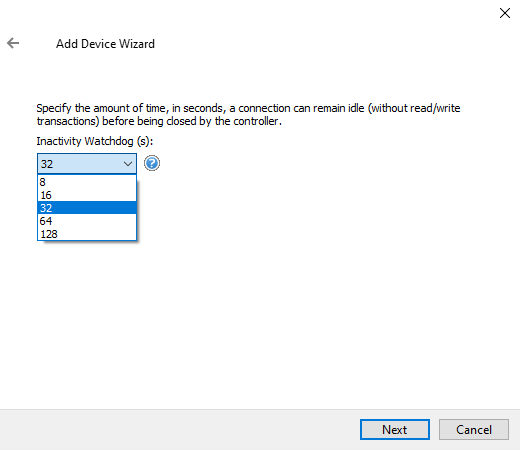Pick the highlighted 32 option in the list

(x=87, y=208)
